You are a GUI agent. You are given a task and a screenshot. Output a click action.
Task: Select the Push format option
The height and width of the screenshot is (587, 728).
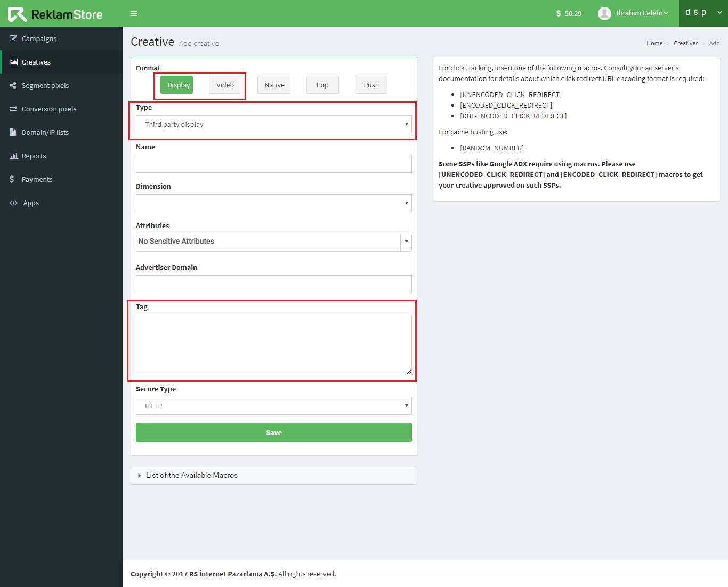click(371, 85)
